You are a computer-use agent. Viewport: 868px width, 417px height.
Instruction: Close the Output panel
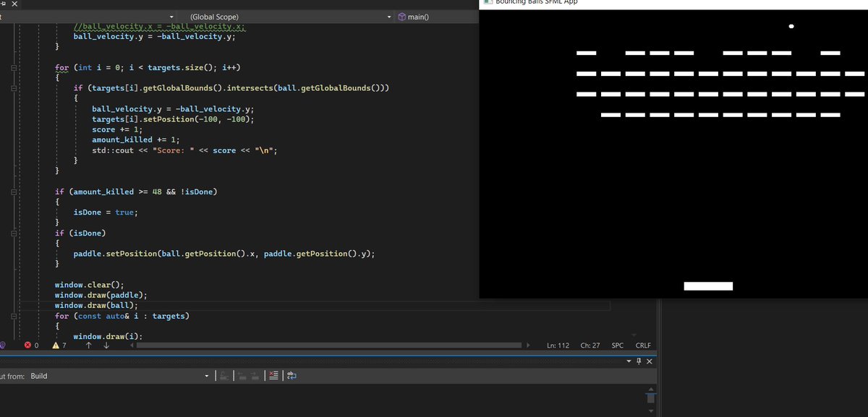coord(649,361)
